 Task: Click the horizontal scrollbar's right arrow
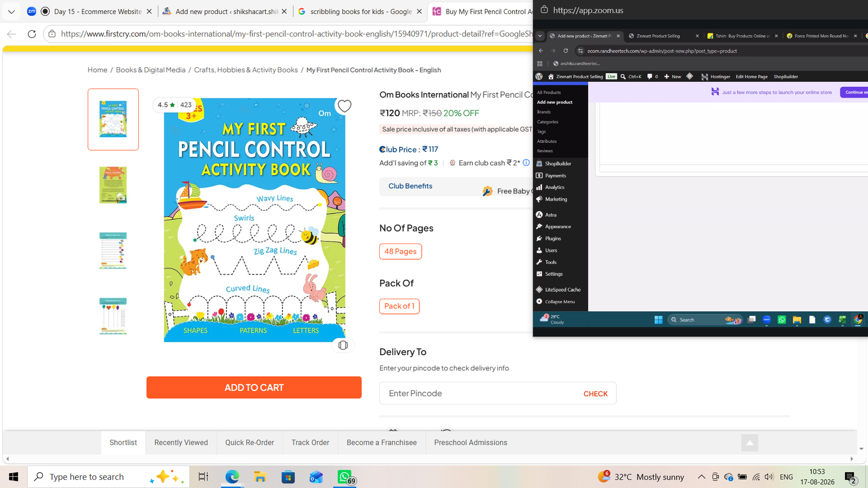[x=851, y=459]
